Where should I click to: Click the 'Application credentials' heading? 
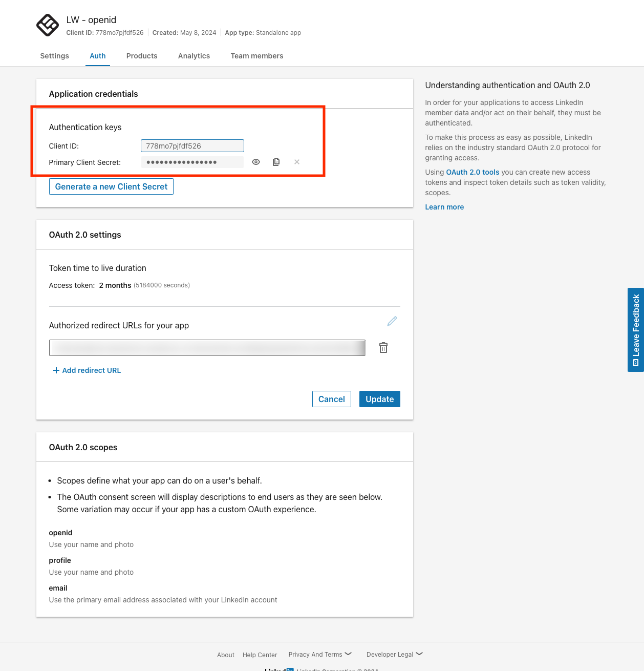click(93, 94)
